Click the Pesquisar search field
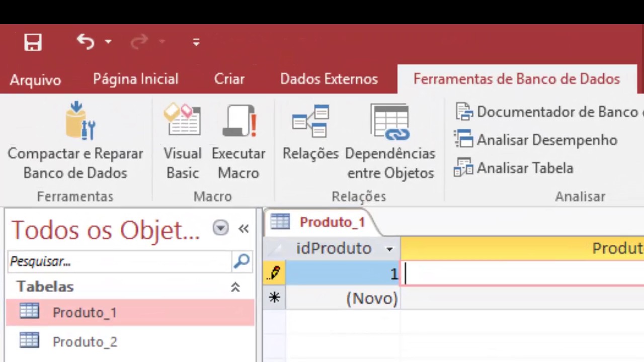This screenshot has height=362, width=644. click(x=120, y=261)
